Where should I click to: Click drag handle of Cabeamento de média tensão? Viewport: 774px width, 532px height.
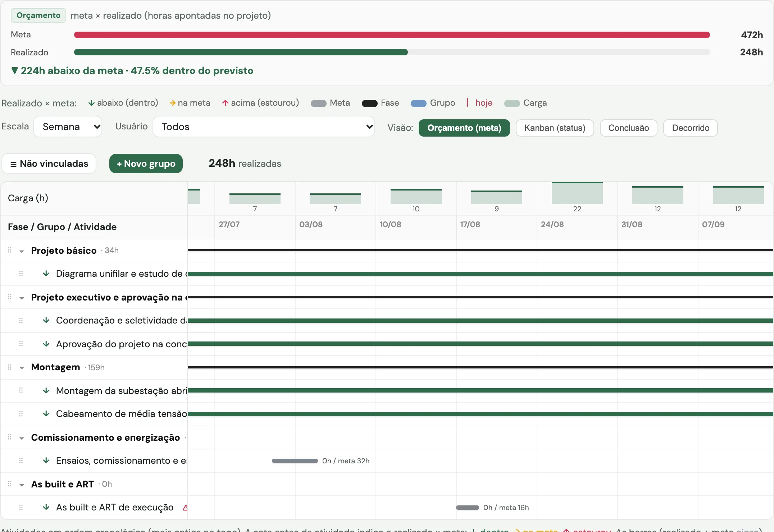point(21,414)
